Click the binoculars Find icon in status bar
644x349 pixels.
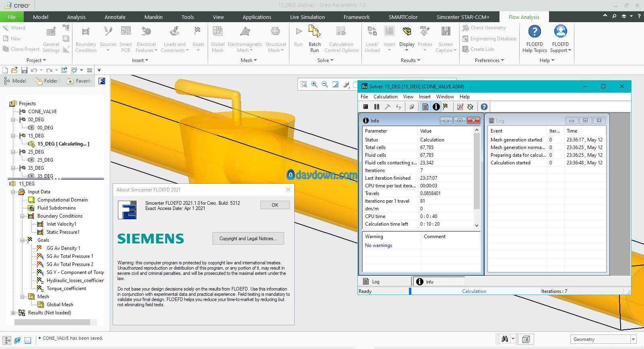point(505,339)
